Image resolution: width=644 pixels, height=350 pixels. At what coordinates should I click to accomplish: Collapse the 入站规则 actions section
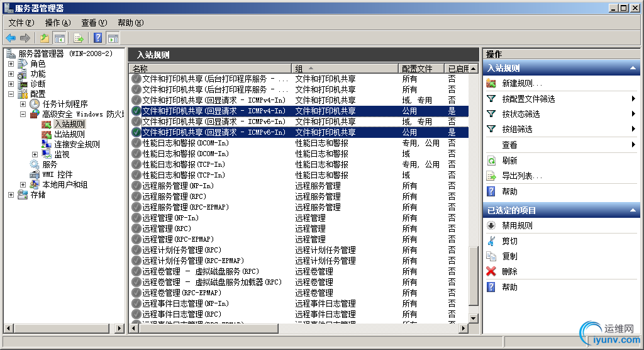pyautogui.click(x=633, y=68)
